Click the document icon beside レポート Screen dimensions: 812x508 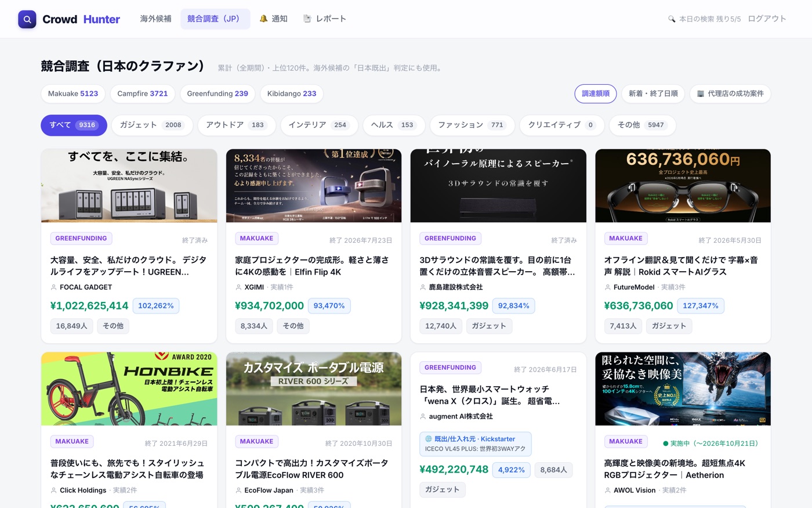coord(307,19)
